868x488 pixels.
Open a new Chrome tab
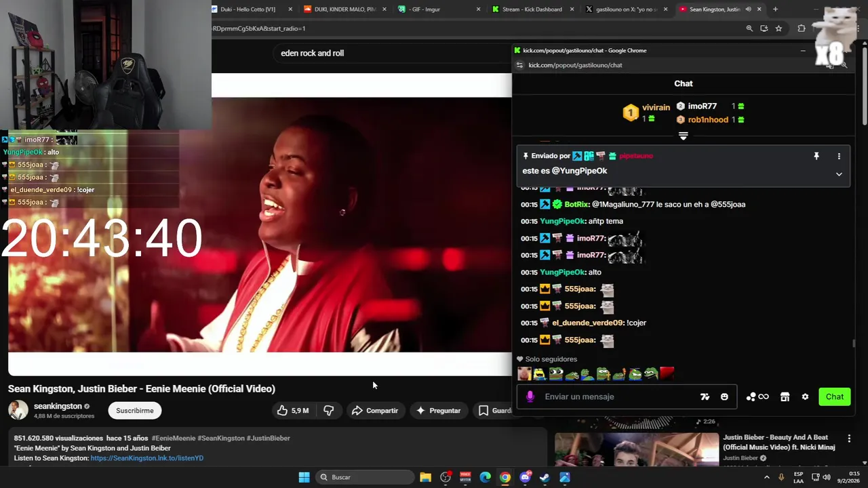point(775,9)
